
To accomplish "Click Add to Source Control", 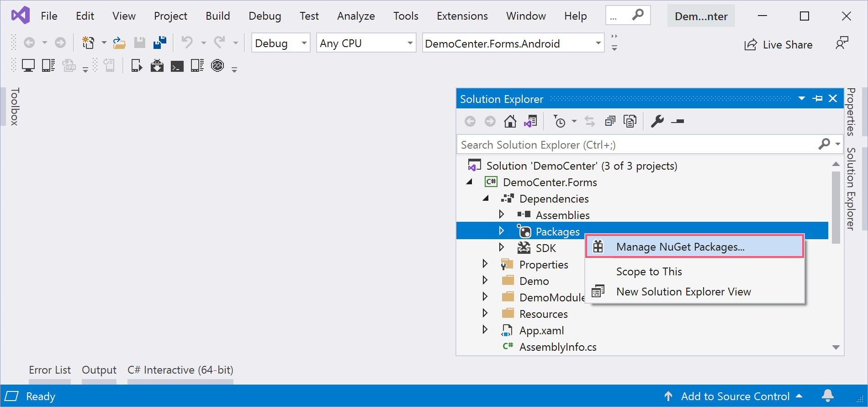I will click(735, 396).
